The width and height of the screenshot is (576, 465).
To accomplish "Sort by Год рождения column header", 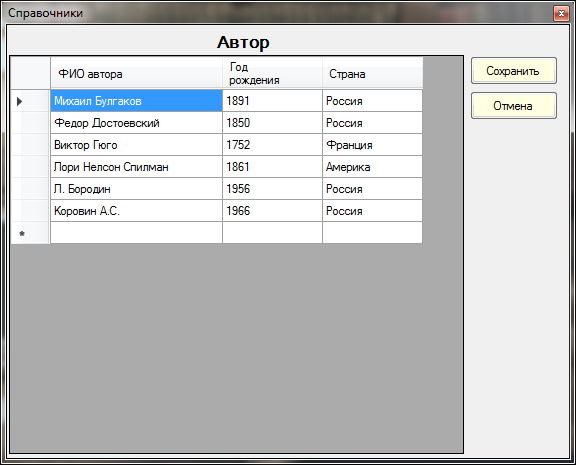I will point(272,73).
